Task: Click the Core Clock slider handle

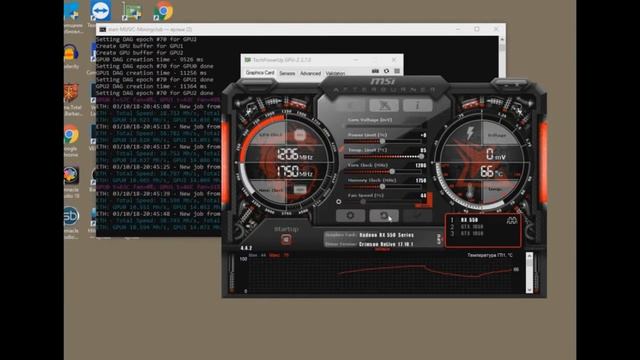Action: coord(392,171)
